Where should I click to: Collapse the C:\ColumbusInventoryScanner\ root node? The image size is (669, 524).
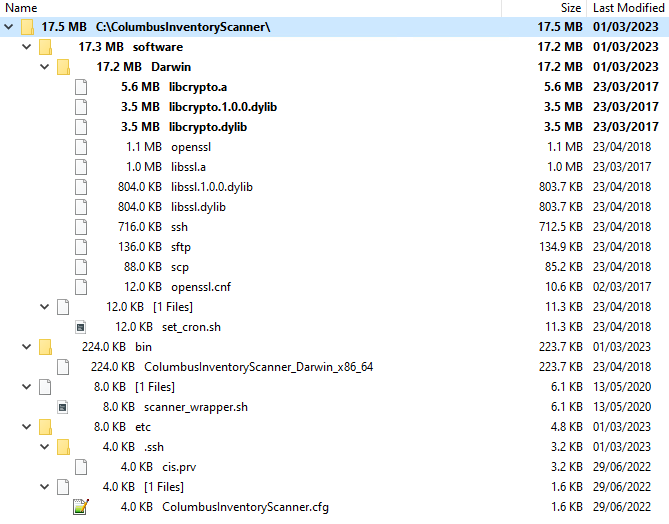[x=9, y=27]
